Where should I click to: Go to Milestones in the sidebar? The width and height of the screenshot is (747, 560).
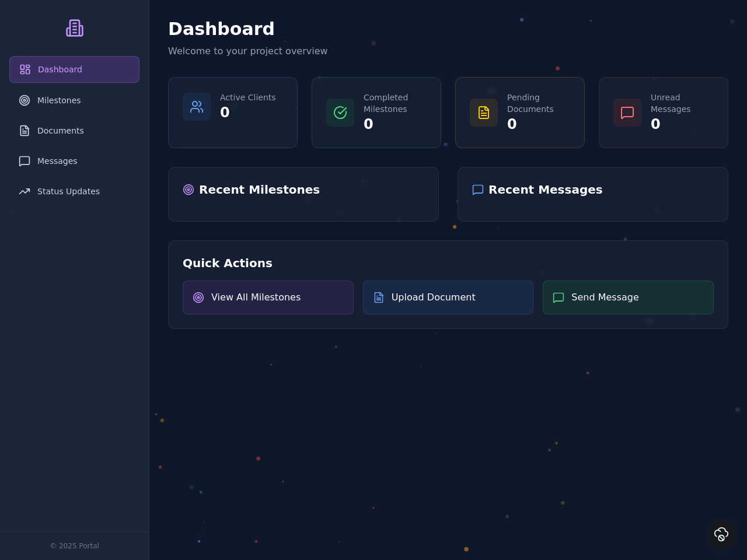[74, 100]
